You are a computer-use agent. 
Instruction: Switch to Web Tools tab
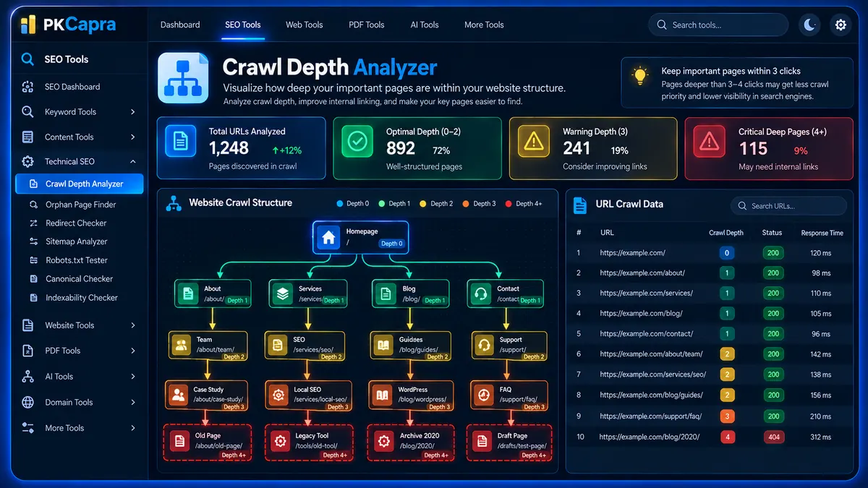tap(304, 25)
